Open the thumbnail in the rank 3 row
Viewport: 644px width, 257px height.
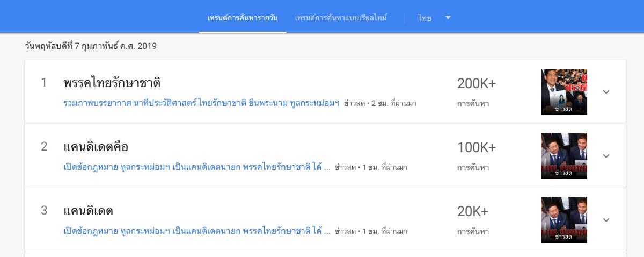pos(563,220)
